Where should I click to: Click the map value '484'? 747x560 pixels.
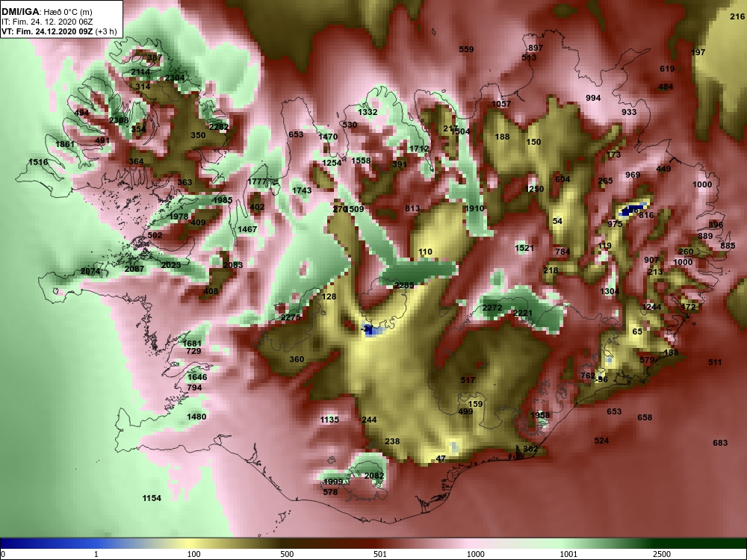click(666, 87)
